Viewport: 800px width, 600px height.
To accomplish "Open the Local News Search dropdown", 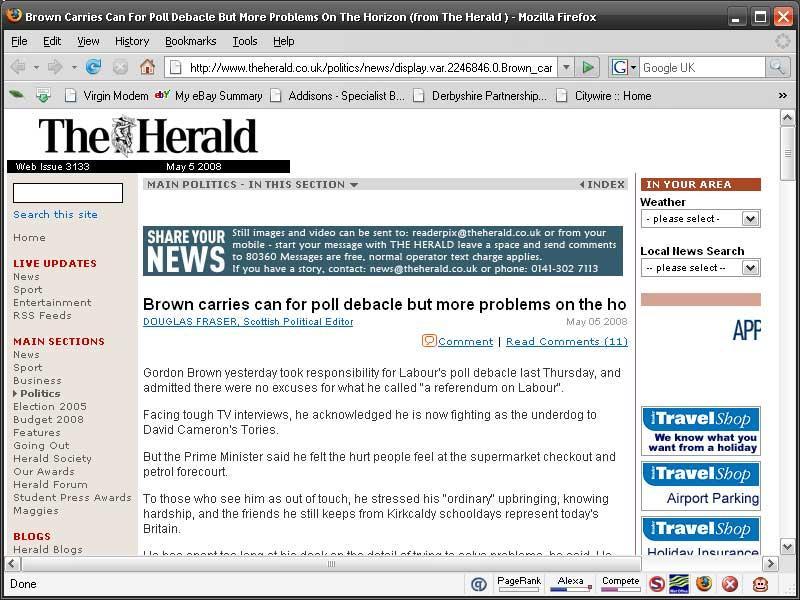I will pos(700,268).
